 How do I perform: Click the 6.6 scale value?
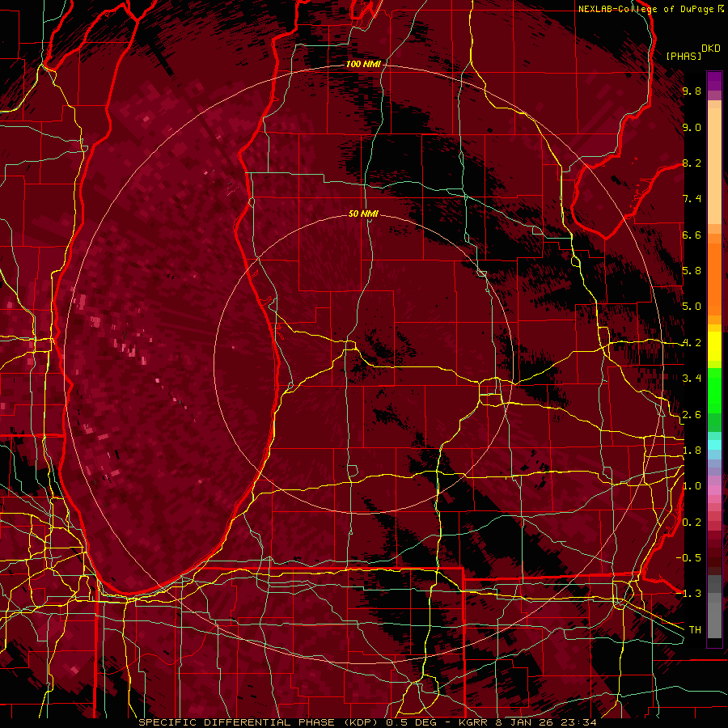692,235
